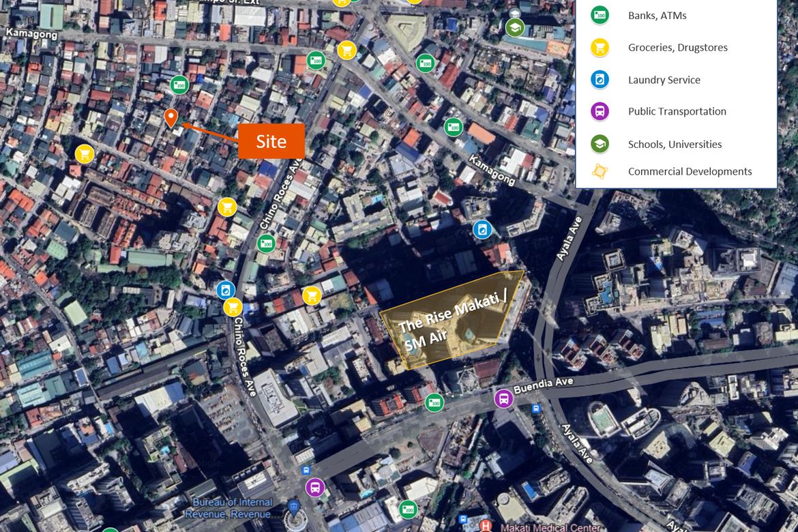Click the 'Buendia Ave' road label

point(543,385)
